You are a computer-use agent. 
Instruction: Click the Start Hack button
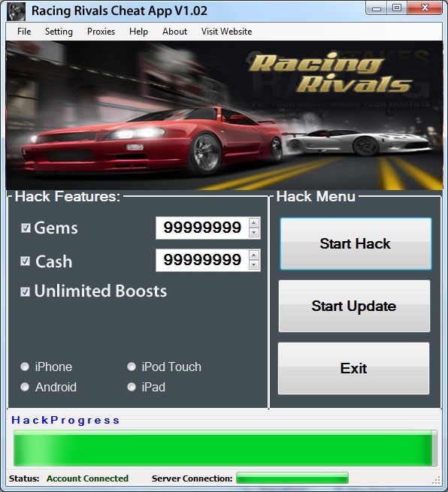pos(356,244)
